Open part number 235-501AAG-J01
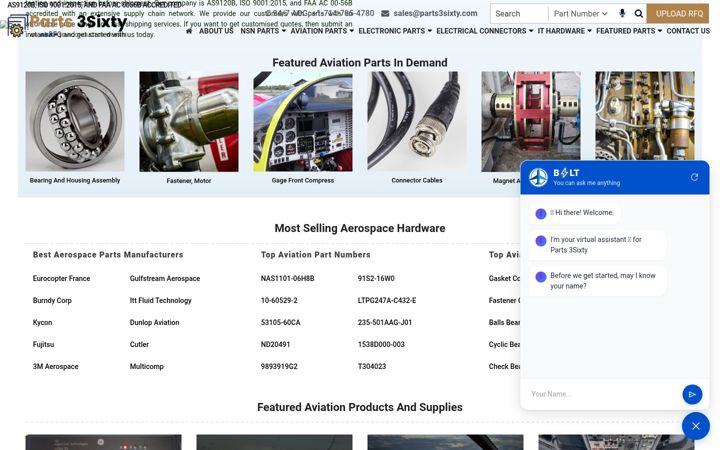This screenshot has height=450, width=720. [x=385, y=322]
